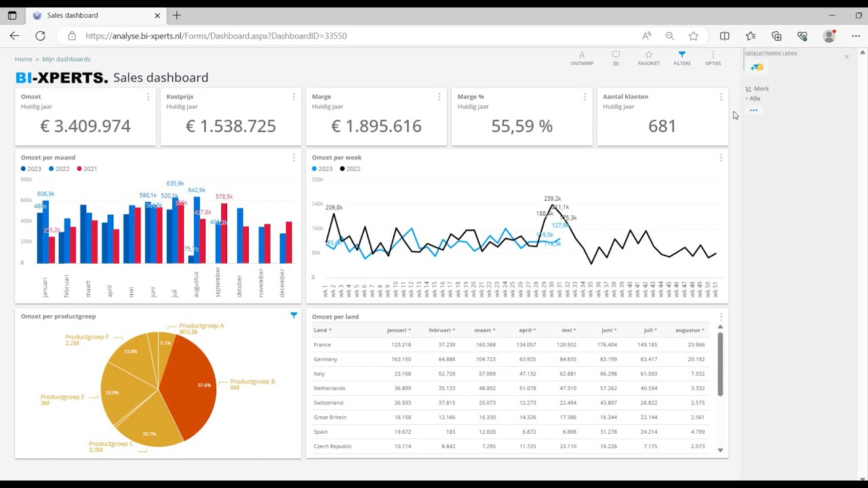
Task: Open Omzet per week chart options
Action: coord(721,158)
